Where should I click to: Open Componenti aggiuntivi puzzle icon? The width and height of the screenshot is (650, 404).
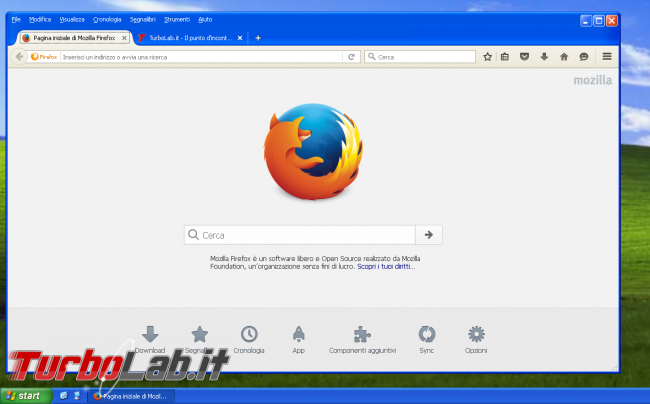pyautogui.click(x=362, y=340)
